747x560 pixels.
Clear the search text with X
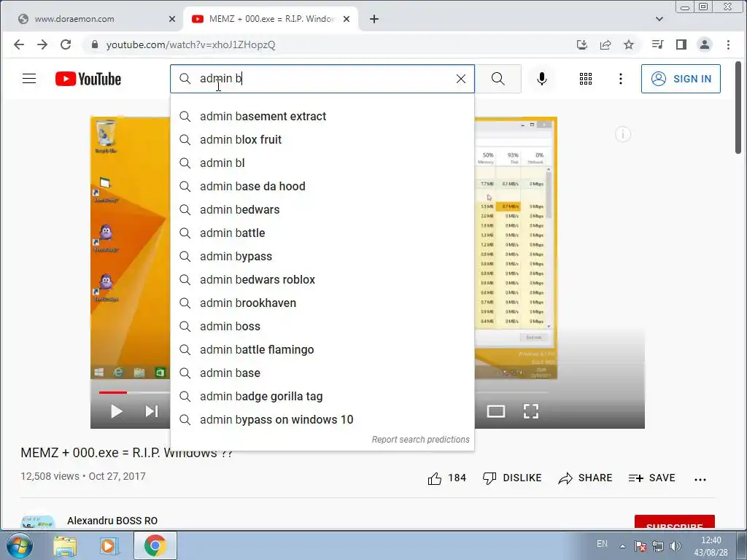click(461, 79)
